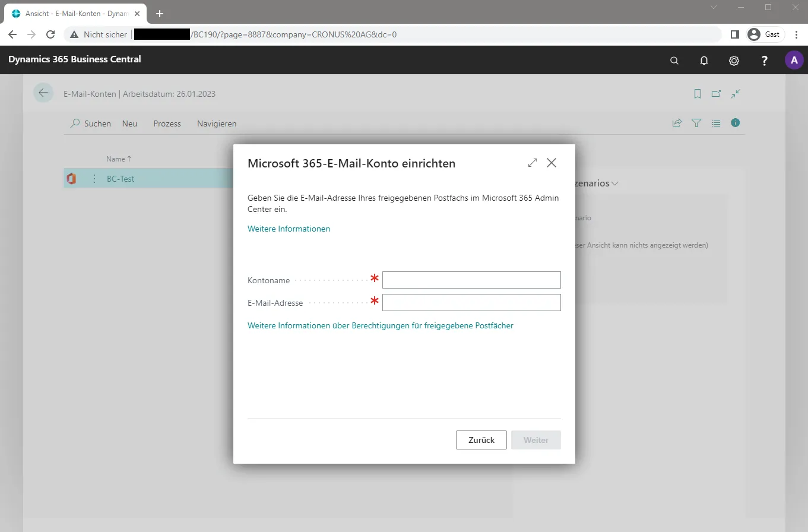Image resolution: width=808 pixels, height=532 pixels.
Task: Sort by the Name column header
Action: [x=119, y=159]
